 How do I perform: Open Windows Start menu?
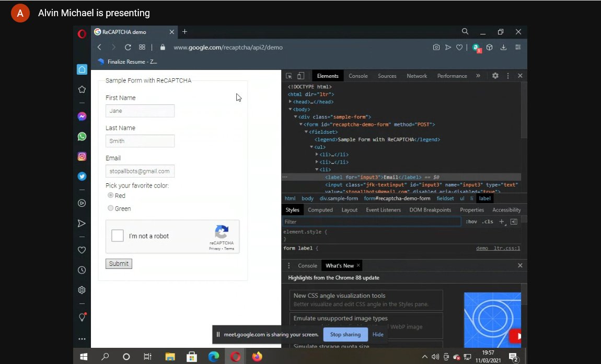pyautogui.click(x=84, y=357)
